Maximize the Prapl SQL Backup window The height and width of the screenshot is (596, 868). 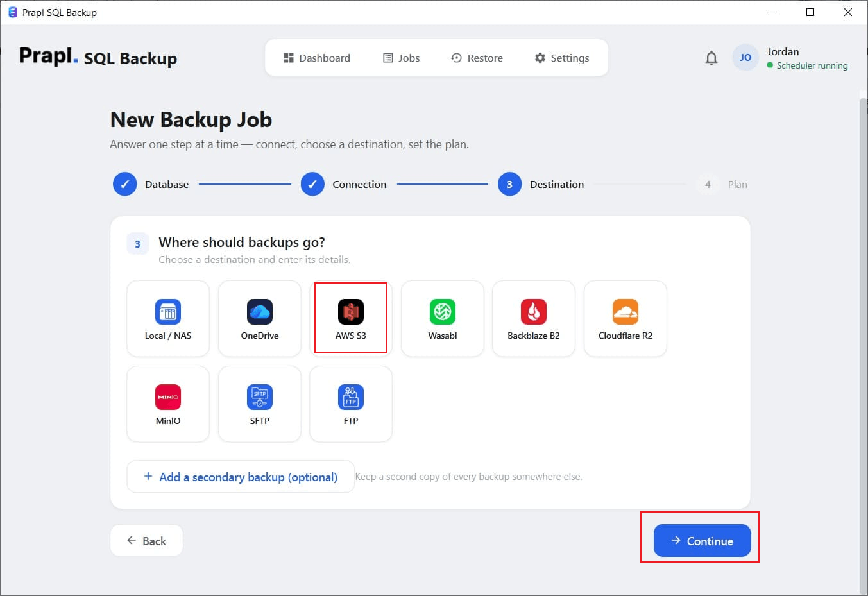pyautogui.click(x=810, y=12)
